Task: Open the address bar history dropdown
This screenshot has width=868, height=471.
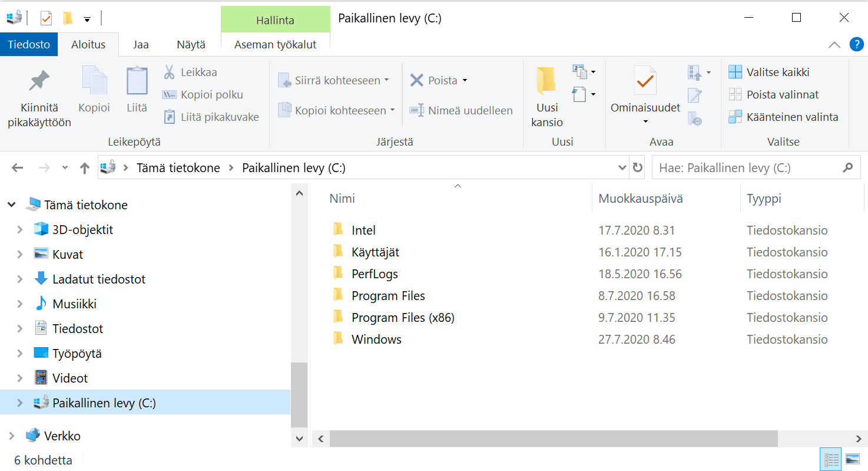Action: click(622, 168)
